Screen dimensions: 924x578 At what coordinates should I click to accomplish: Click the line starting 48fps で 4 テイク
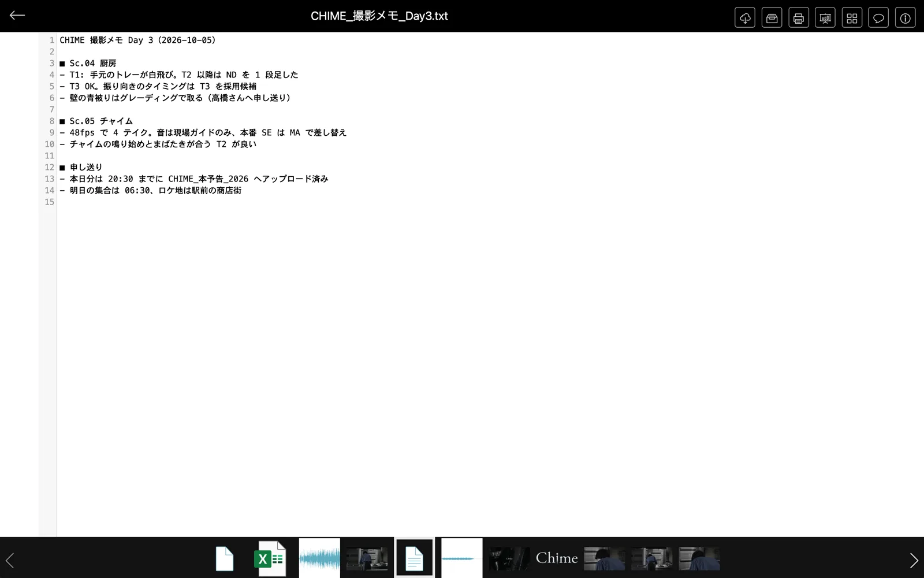[x=203, y=132]
